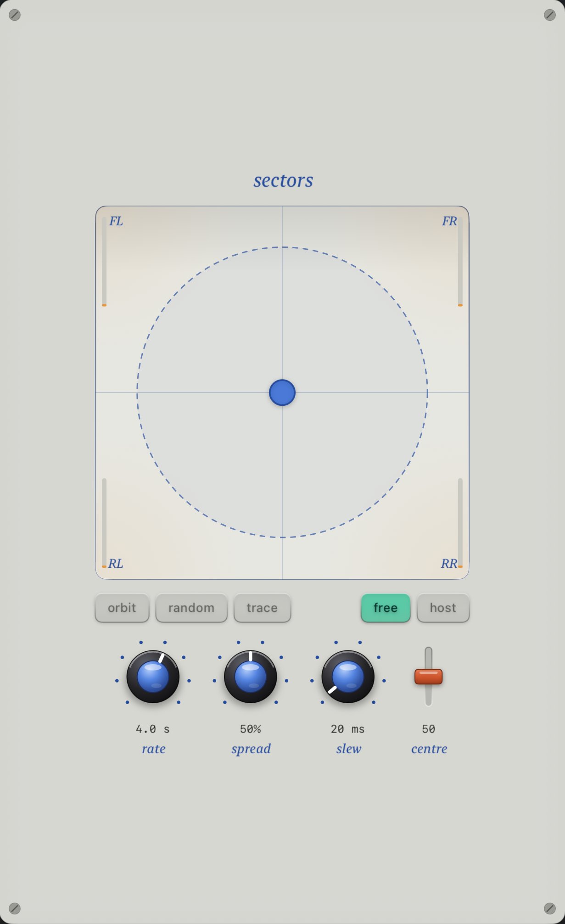Image resolution: width=565 pixels, height=924 pixels.
Task: Enable the random motion mode
Action: pos(191,608)
